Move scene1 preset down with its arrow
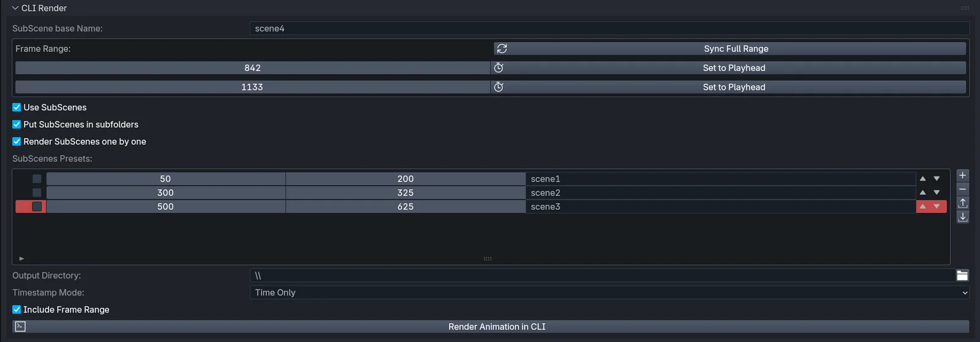Image resolution: width=980 pixels, height=342 pixels. (937, 179)
